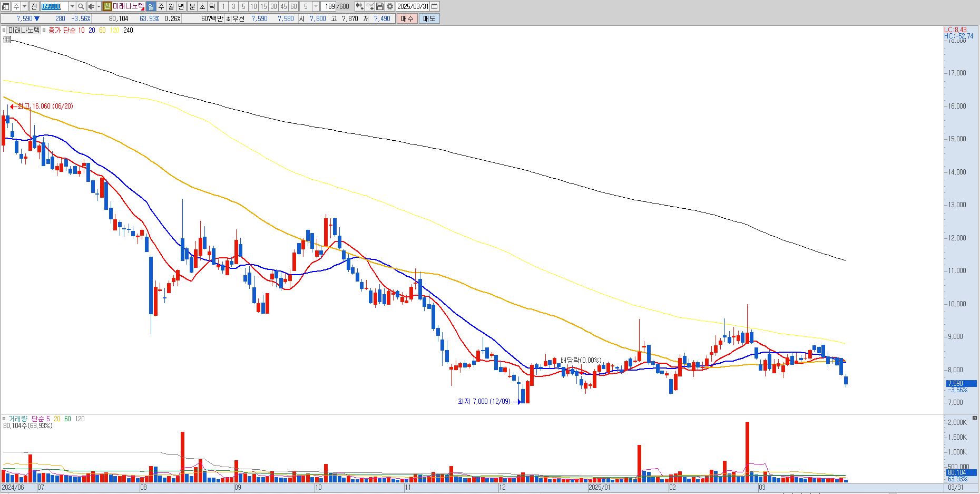Click the stock code field 095500
This screenshot has height=494, width=980.
point(55,6)
